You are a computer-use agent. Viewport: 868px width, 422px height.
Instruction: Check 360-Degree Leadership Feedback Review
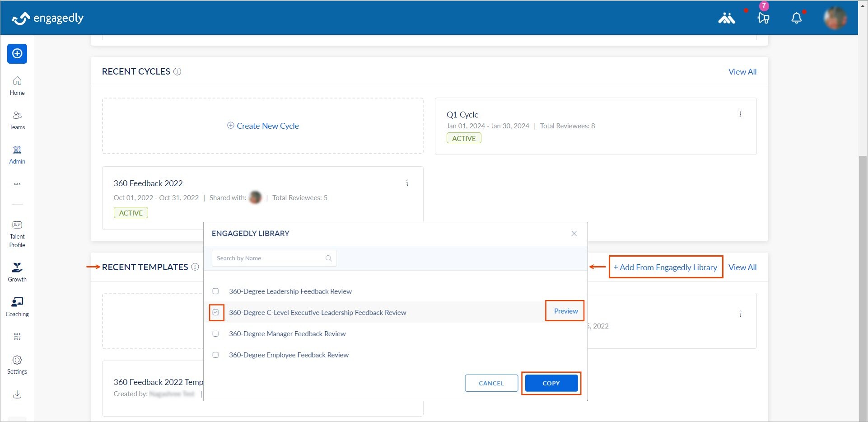tap(215, 291)
